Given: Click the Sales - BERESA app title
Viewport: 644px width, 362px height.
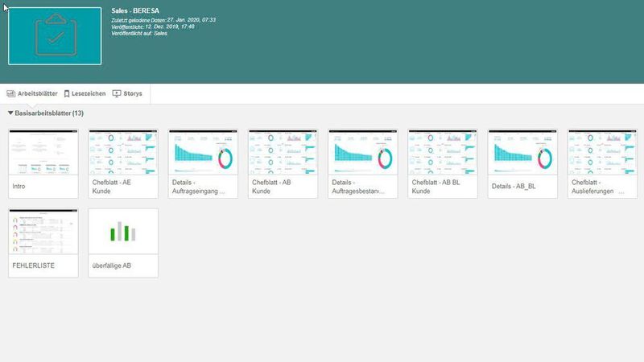Looking at the screenshot, I should pyautogui.click(x=135, y=10).
